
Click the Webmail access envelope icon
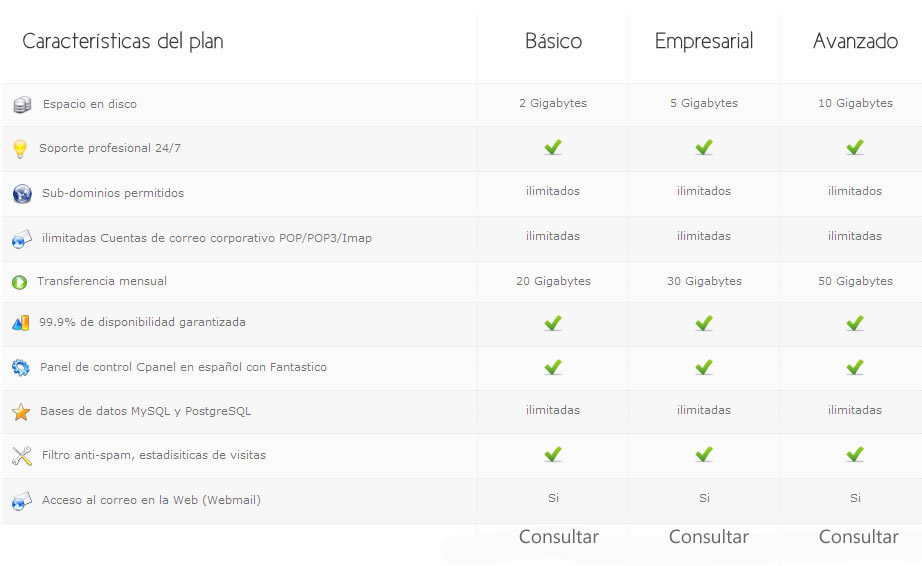(22, 500)
